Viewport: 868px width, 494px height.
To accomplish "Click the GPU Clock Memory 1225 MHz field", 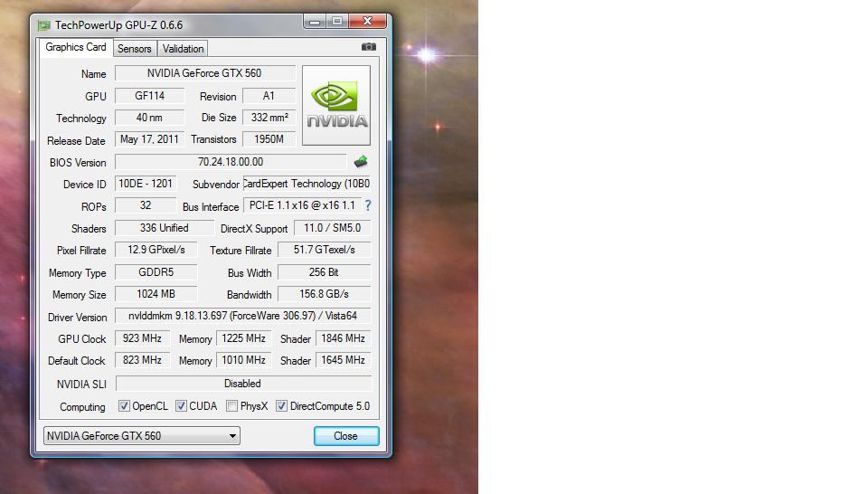I will coord(243,338).
